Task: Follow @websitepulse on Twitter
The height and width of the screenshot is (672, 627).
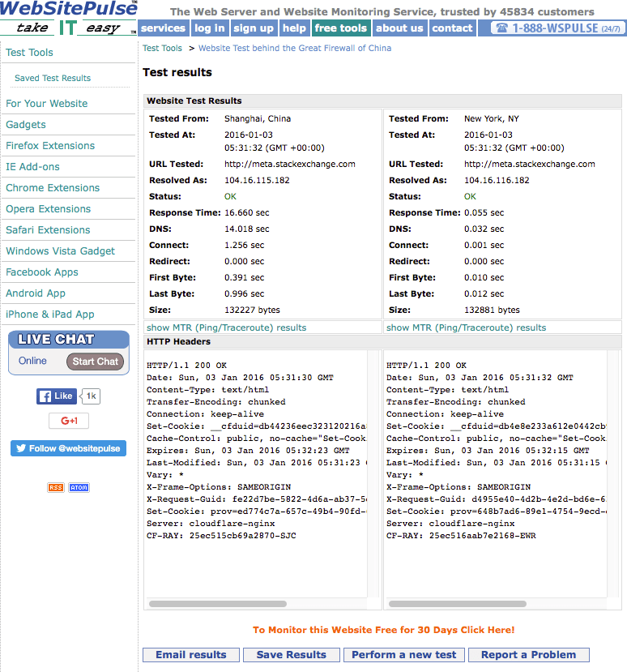Action: (69, 448)
